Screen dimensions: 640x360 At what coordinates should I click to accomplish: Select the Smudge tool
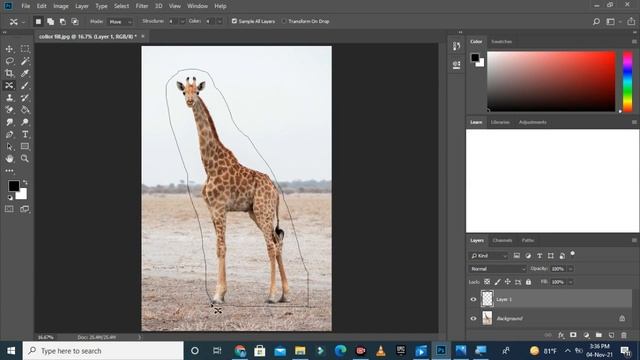pos(9,122)
